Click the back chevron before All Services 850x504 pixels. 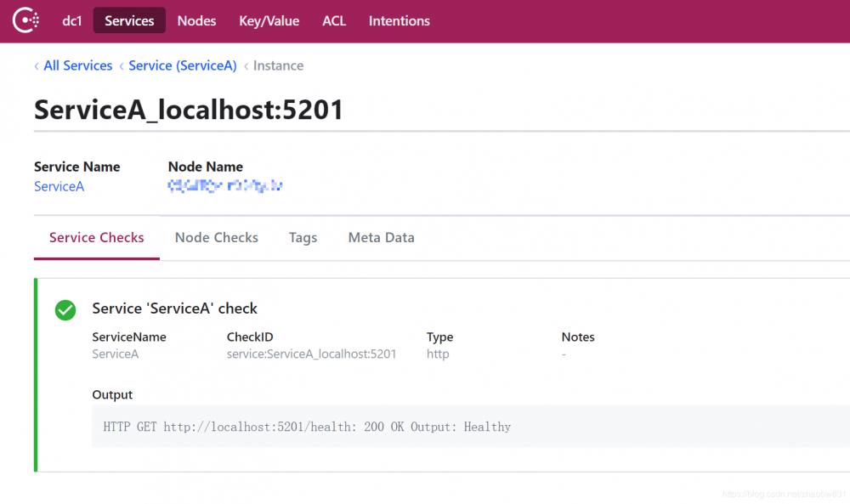coord(37,66)
